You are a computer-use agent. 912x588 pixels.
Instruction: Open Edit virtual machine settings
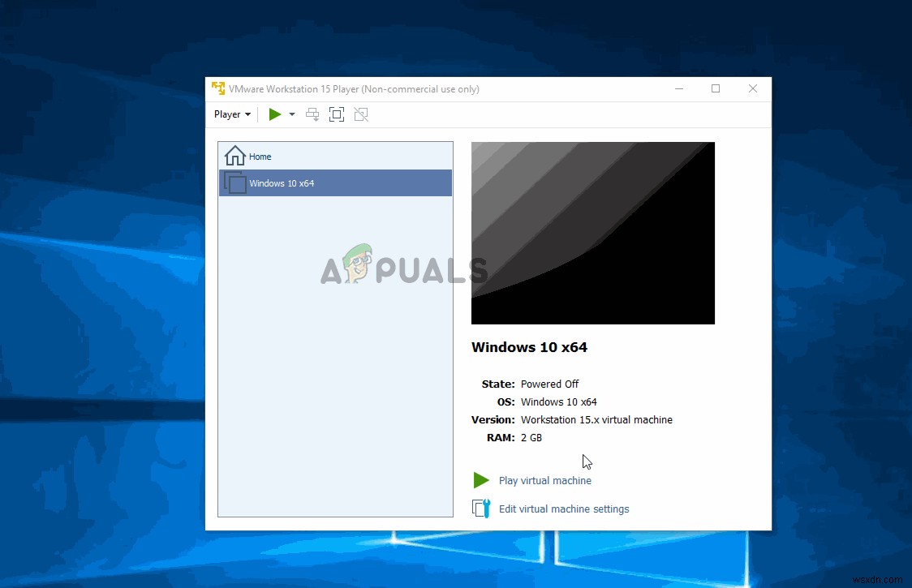564,509
